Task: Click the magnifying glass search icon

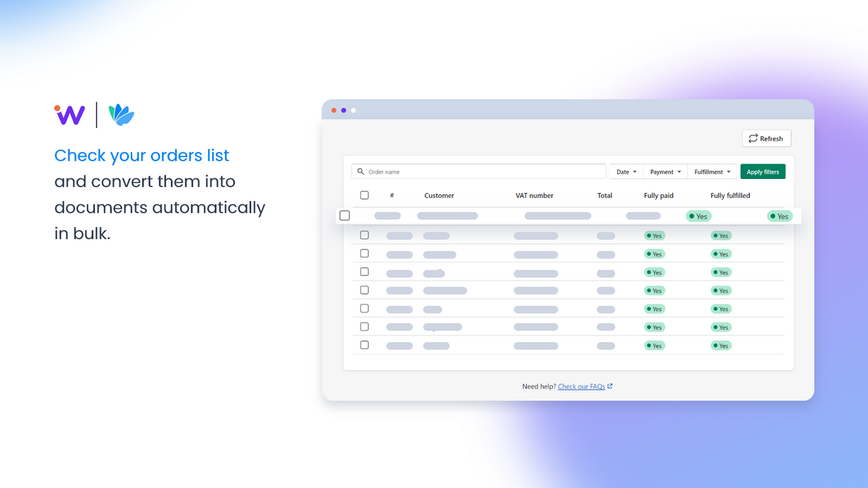Action: (x=360, y=171)
